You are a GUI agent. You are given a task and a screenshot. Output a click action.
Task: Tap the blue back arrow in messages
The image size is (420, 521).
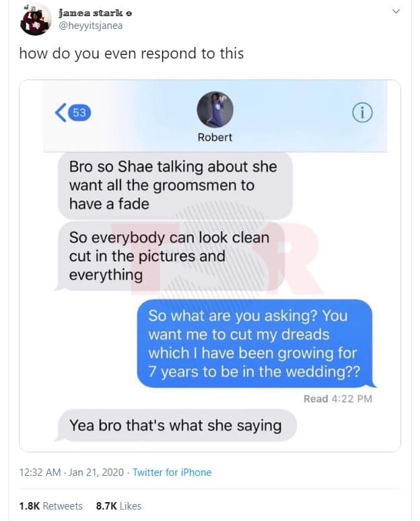click(x=60, y=112)
